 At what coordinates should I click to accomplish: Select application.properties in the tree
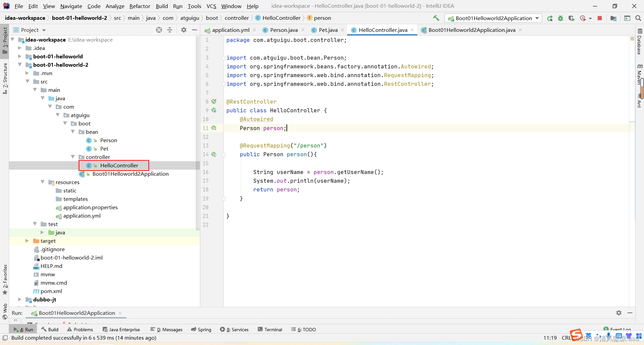point(91,207)
